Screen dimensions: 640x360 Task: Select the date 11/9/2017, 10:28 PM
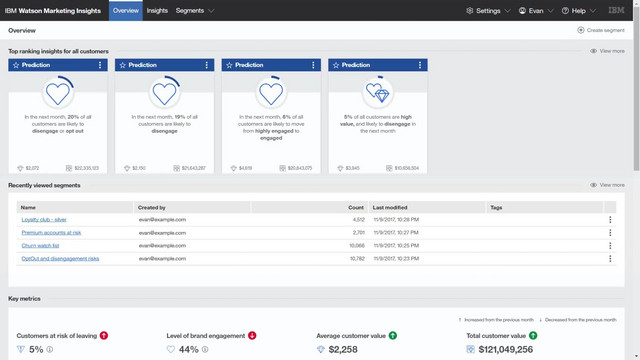[396, 220]
